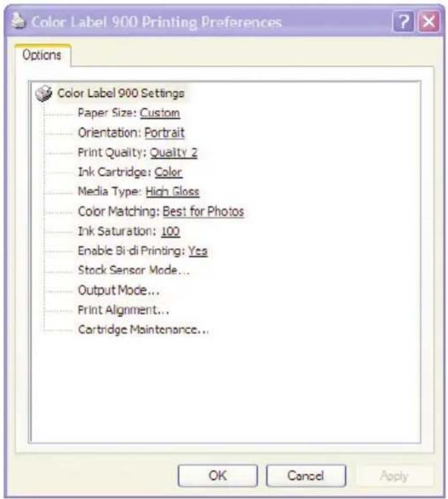Click the Ink Saturation label
Viewport: 448px width, 499px height.
point(117,231)
